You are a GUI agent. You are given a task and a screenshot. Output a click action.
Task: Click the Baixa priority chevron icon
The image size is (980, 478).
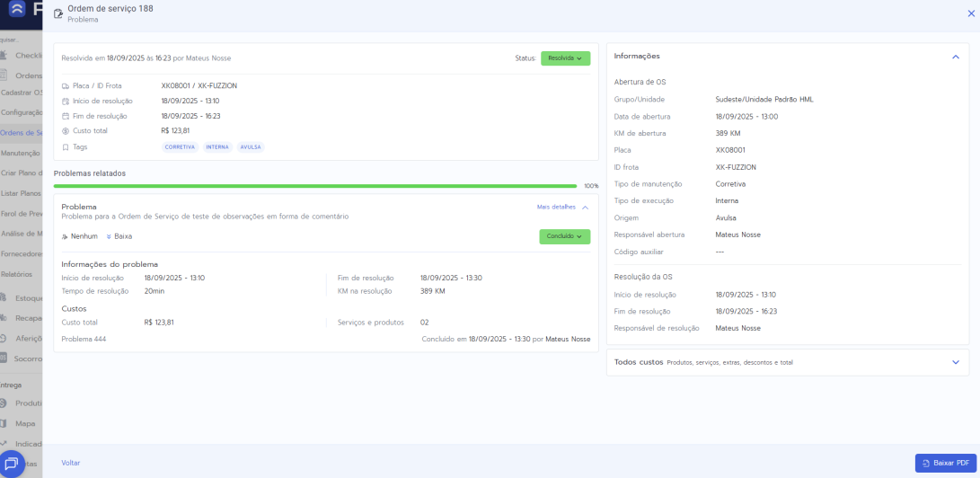(x=109, y=236)
